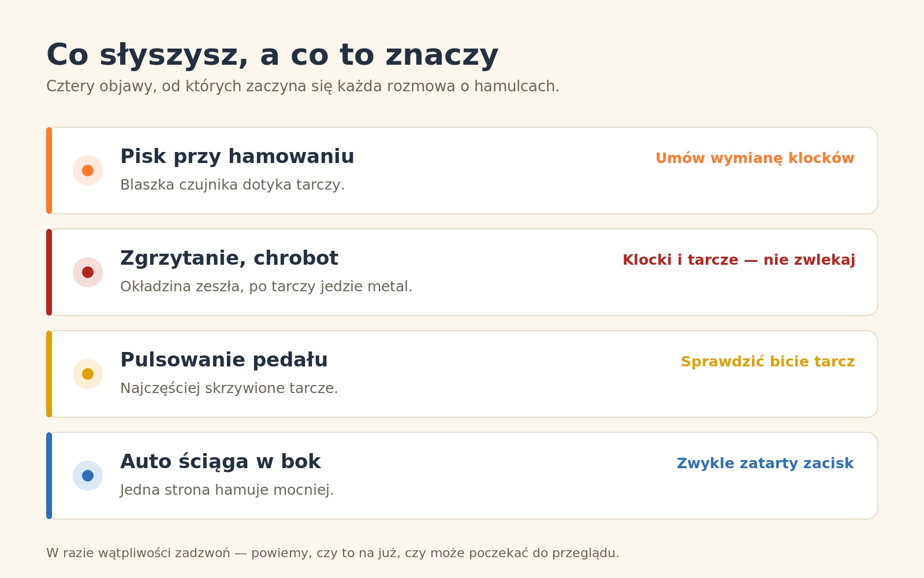This screenshot has width=924, height=578.
Task: Click the blue accent bar on the last card
Action: click(49, 476)
